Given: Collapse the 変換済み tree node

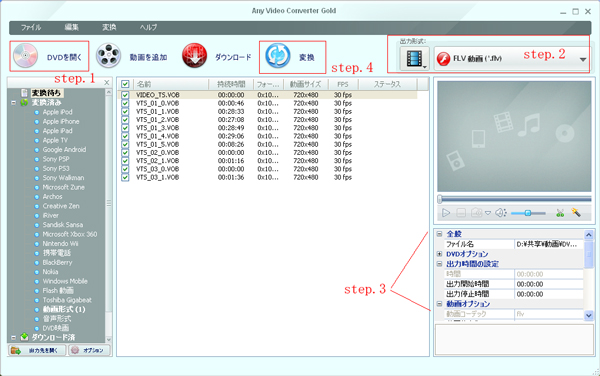Looking at the screenshot, I should (13, 103).
